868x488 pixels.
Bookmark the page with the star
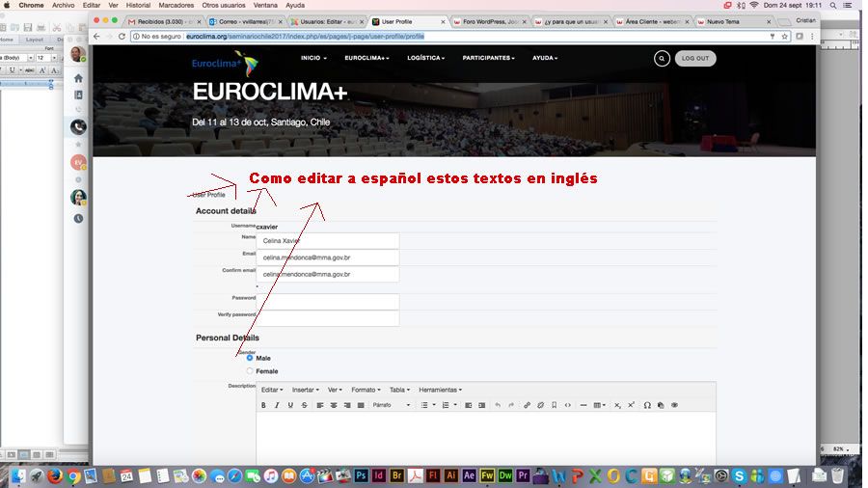(x=784, y=36)
